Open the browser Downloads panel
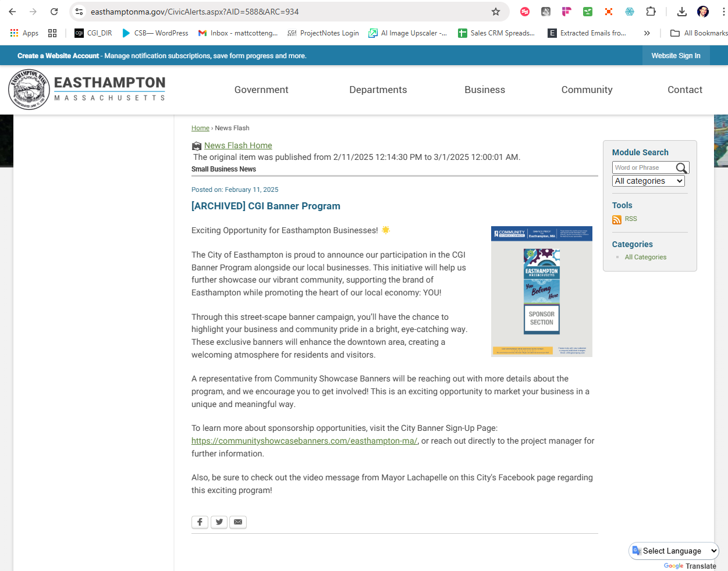The image size is (728, 571). 682,12
